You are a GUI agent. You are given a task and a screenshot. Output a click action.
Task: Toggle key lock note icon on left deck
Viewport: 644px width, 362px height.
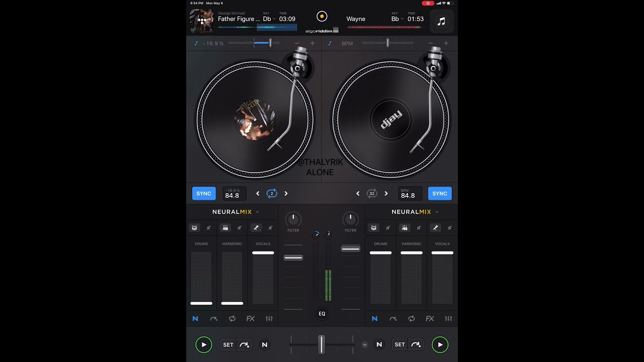[196, 43]
